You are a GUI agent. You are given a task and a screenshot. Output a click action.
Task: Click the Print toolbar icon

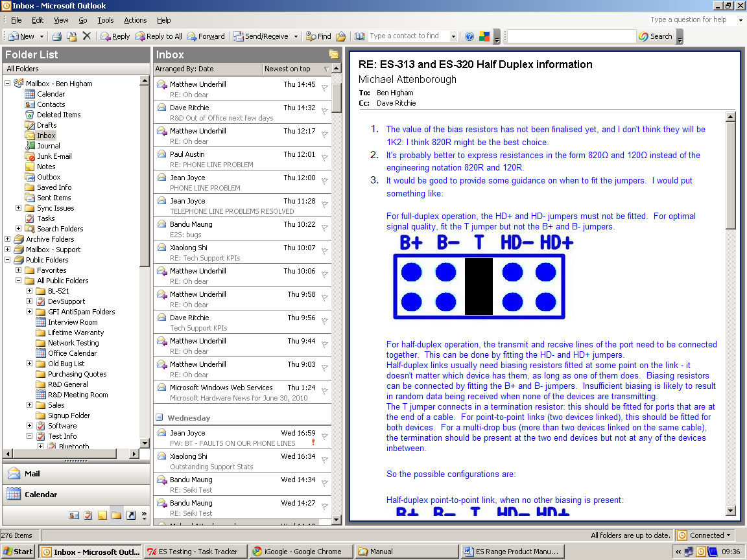[58, 36]
